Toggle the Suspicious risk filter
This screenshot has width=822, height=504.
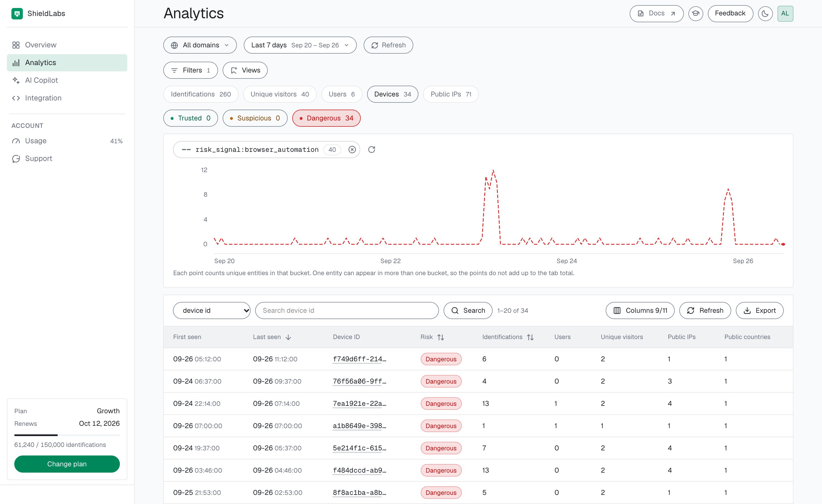click(255, 118)
